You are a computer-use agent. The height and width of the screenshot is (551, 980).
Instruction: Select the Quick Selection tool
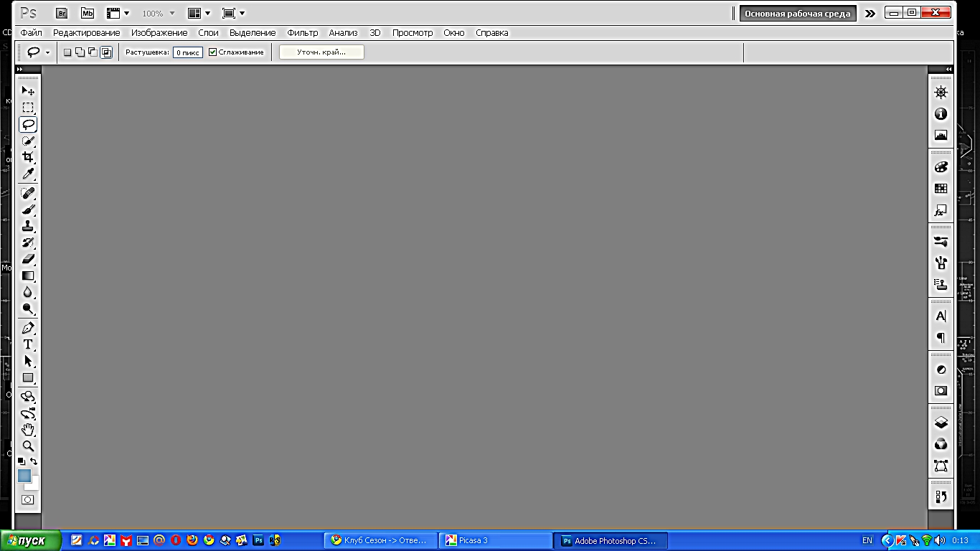point(28,141)
